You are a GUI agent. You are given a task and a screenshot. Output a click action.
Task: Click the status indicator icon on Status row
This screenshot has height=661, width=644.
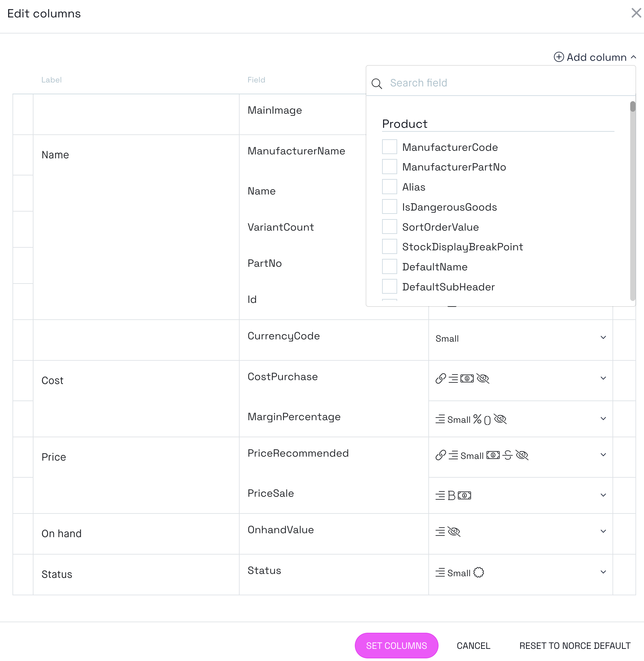[x=478, y=573]
